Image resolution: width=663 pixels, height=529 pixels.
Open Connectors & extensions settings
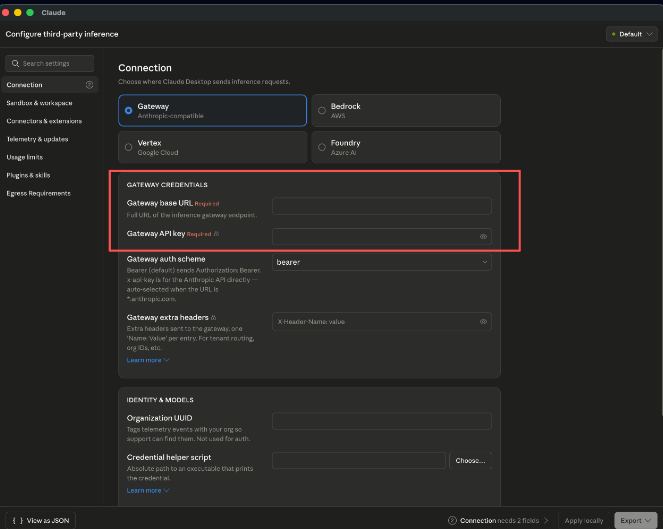pos(44,121)
